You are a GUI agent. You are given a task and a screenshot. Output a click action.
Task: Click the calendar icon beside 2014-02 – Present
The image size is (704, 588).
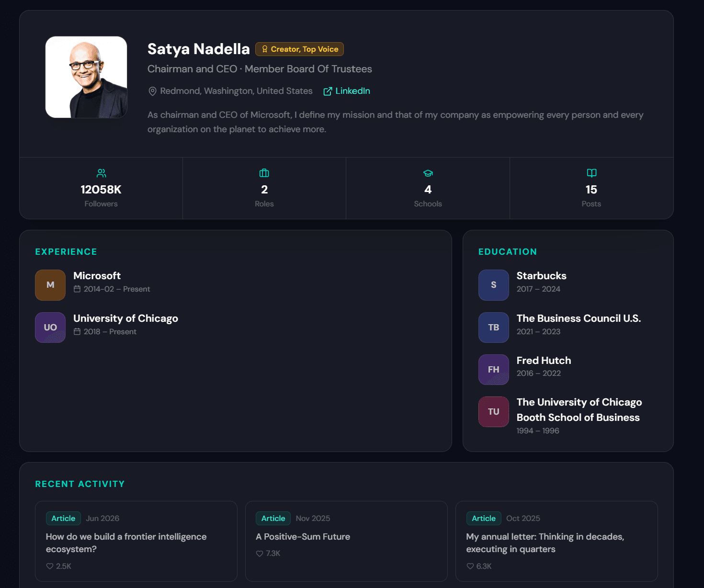click(x=77, y=289)
